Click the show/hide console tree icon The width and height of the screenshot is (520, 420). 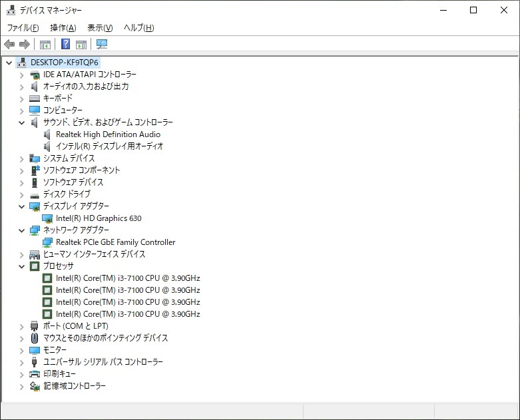tap(45, 45)
